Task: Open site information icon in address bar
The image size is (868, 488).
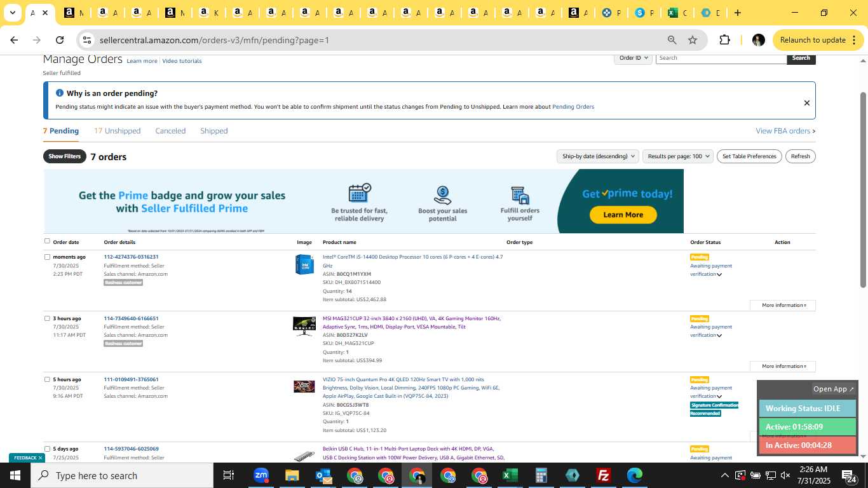Action: [x=87, y=40]
